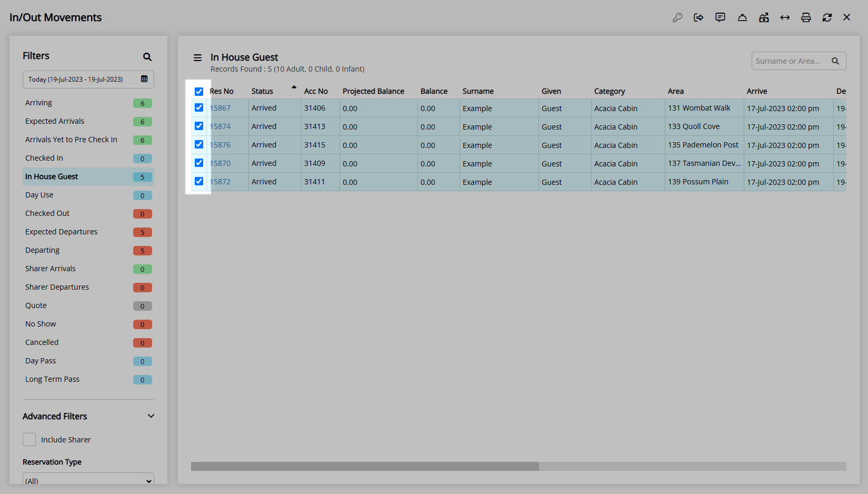Screen dimensions: 868x494
Task: Collapse the Advanced Filters section
Action: point(151,416)
